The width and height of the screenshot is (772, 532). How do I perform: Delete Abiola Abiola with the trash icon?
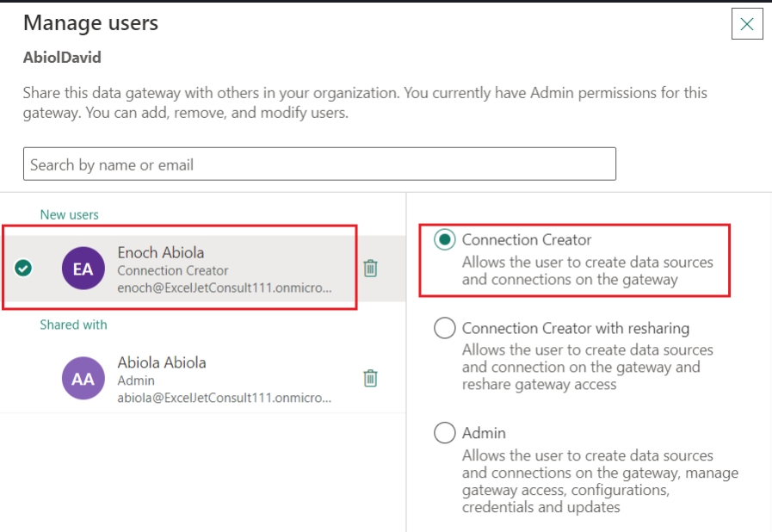pyautogui.click(x=370, y=379)
